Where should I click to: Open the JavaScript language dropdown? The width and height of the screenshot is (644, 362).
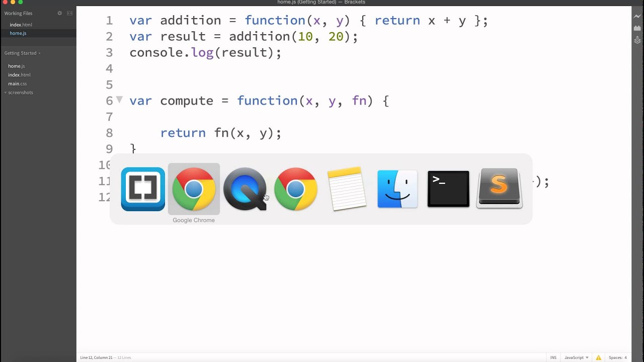click(x=576, y=357)
